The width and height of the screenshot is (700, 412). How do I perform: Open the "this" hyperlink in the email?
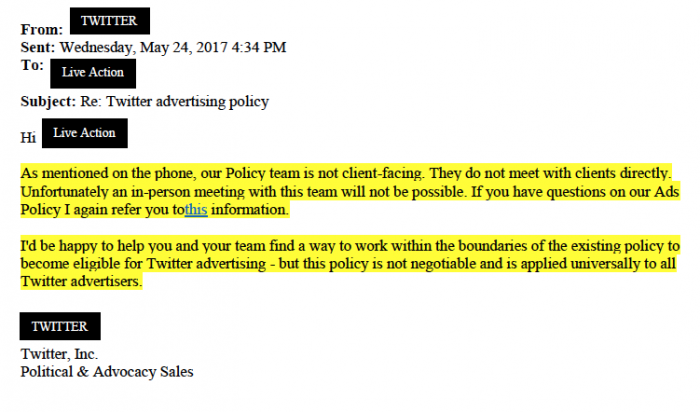pyautogui.click(x=196, y=211)
